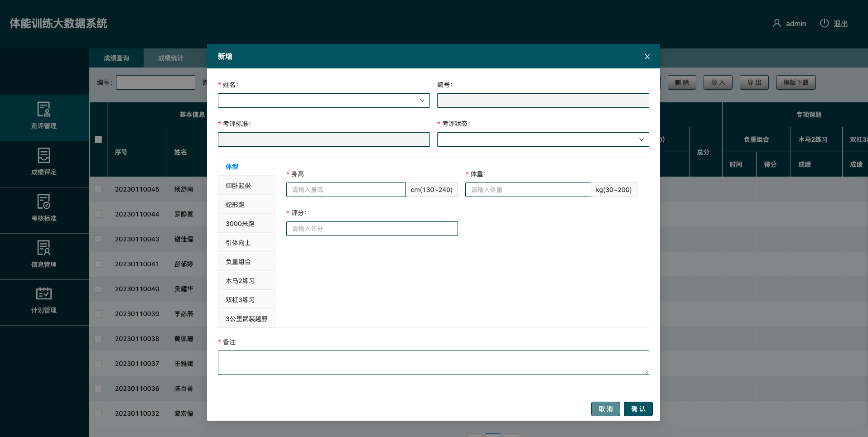Click the 专项课题 column header

[809, 115]
